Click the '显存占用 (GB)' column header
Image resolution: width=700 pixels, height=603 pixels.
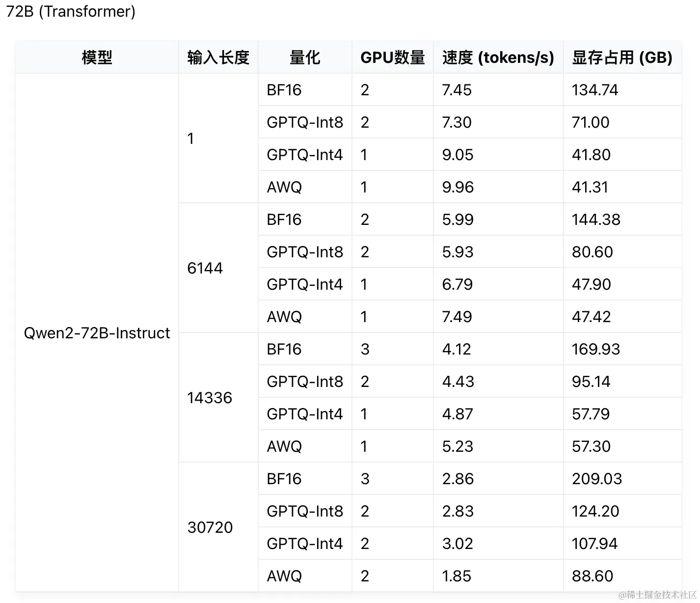coord(622,57)
